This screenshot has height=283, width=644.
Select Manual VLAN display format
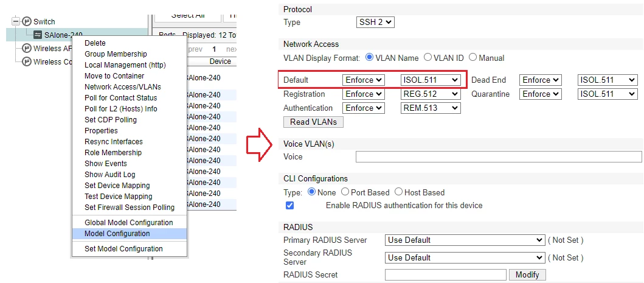(473, 58)
